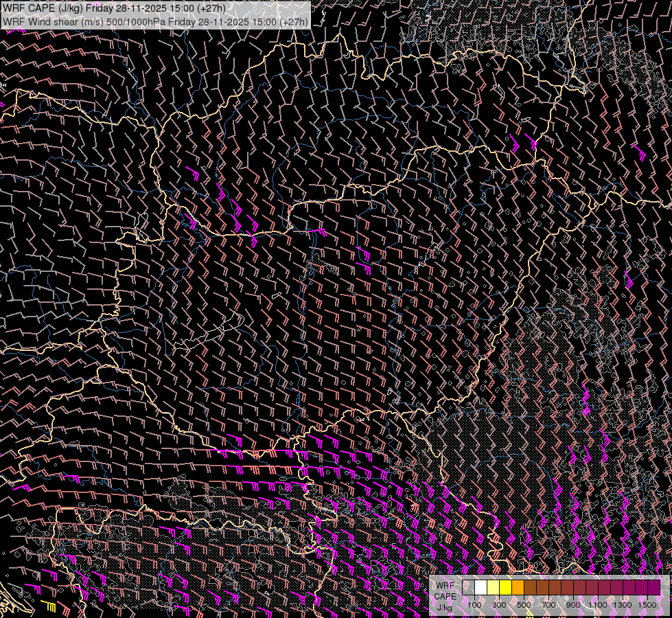Click the J/kg unit label in legend
Screen dimensions: 672x618
(445, 607)
